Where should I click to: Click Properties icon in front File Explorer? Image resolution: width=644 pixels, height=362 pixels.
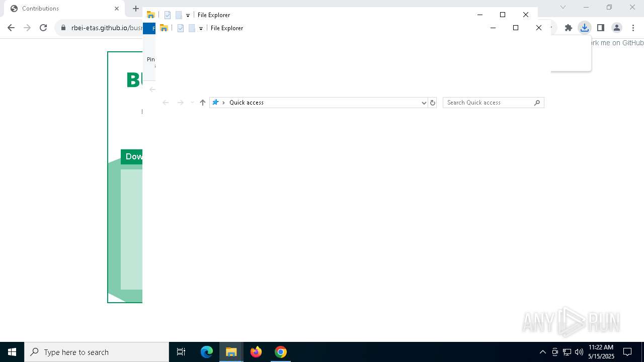tap(181, 28)
